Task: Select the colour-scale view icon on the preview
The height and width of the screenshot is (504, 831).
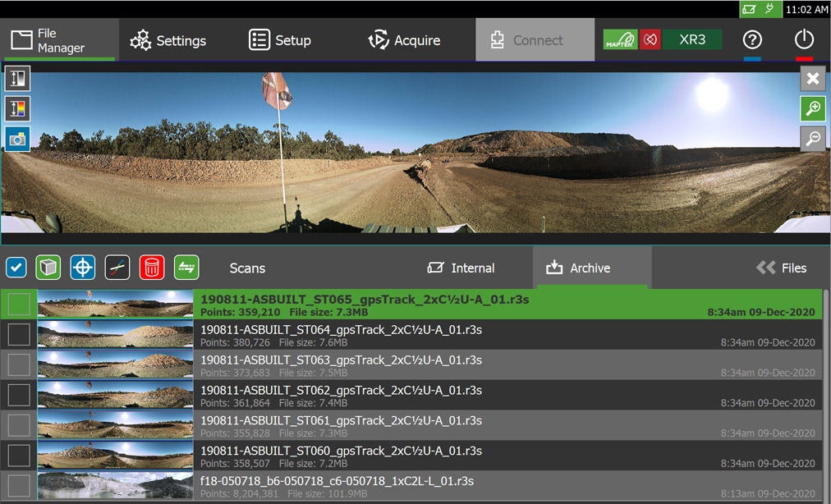Action: coord(17,108)
